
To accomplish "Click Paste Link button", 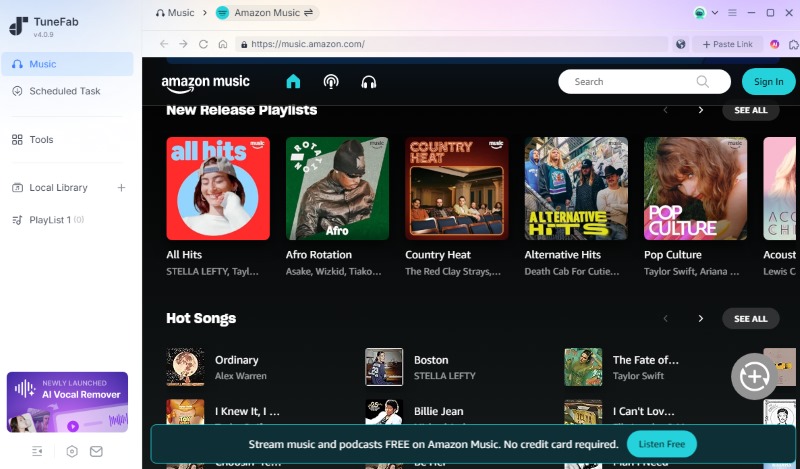I will point(728,44).
